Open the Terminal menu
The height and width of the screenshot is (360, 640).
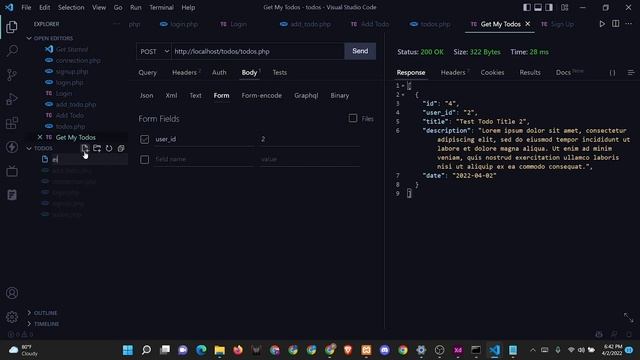(161, 7)
